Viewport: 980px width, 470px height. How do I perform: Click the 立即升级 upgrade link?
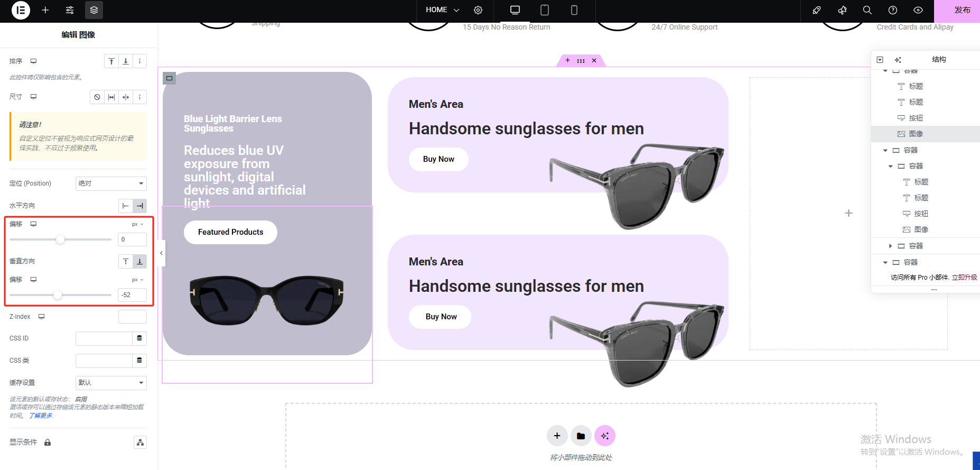tap(965, 277)
